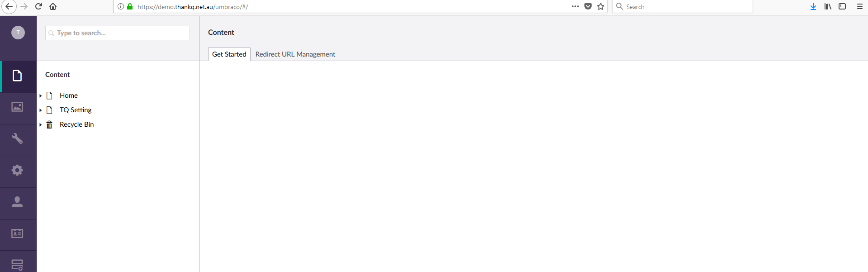This screenshot has width=868, height=272.
Task: Switch to Redirect URL Management tab
Action: point(295,54)
